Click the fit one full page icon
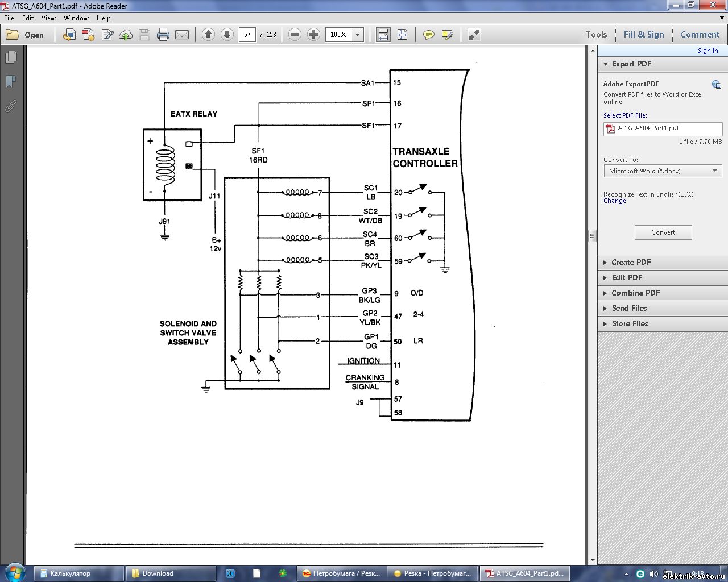The width and height of the screenshot is (728, 582). (x=402, y=35)
